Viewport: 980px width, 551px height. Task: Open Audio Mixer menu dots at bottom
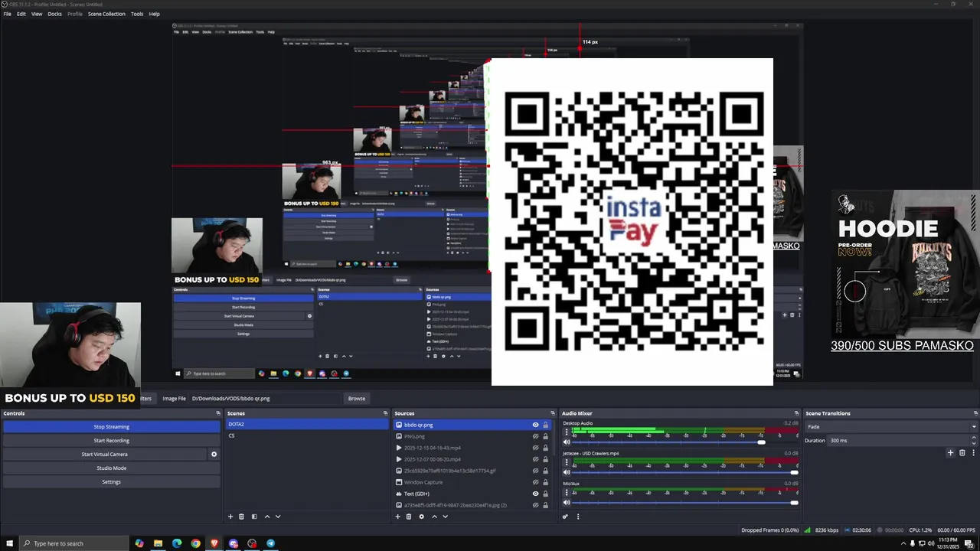point(578,517)
